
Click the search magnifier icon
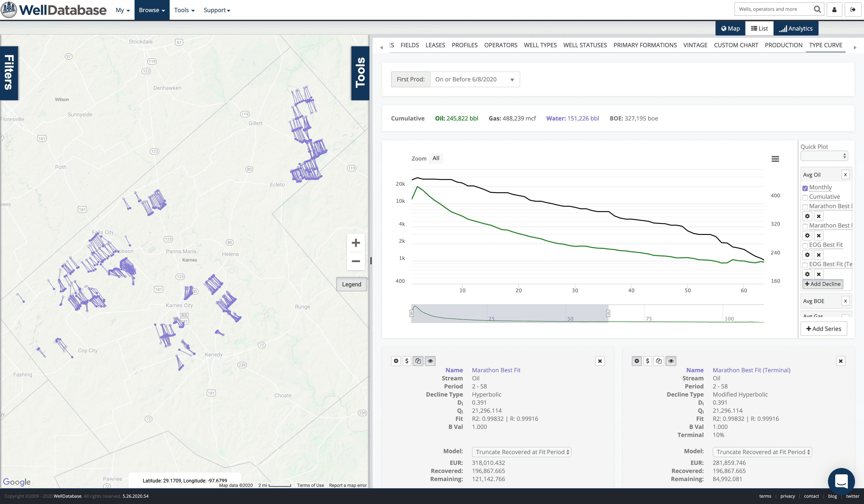coord(817,9)
